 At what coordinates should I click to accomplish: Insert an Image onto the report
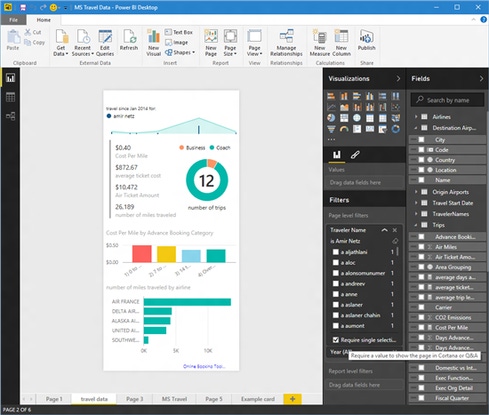point(177,42)
